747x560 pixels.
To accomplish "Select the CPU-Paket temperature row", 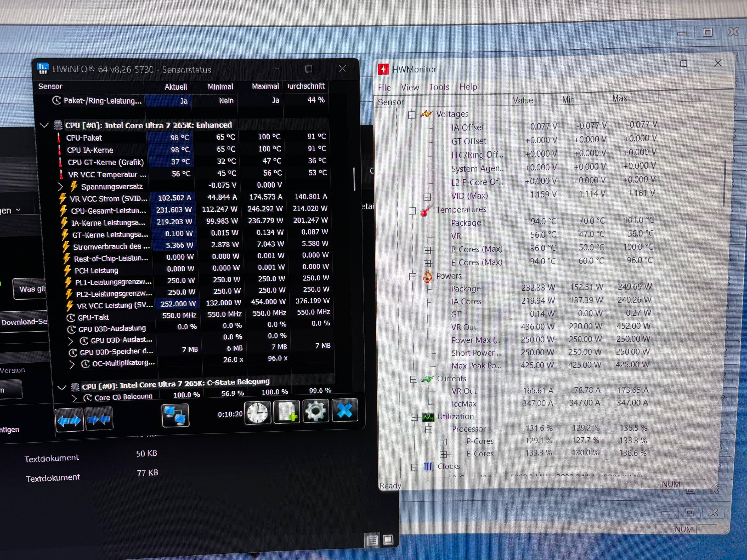I will pyautogui.click(x=84, y=138).
